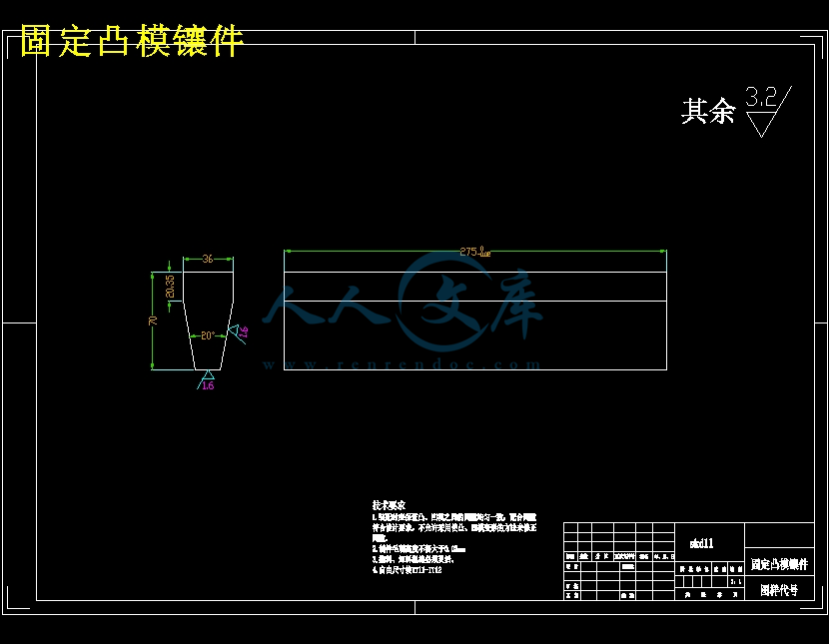Select the note line ending in 'IT12'

pos(407,570)
